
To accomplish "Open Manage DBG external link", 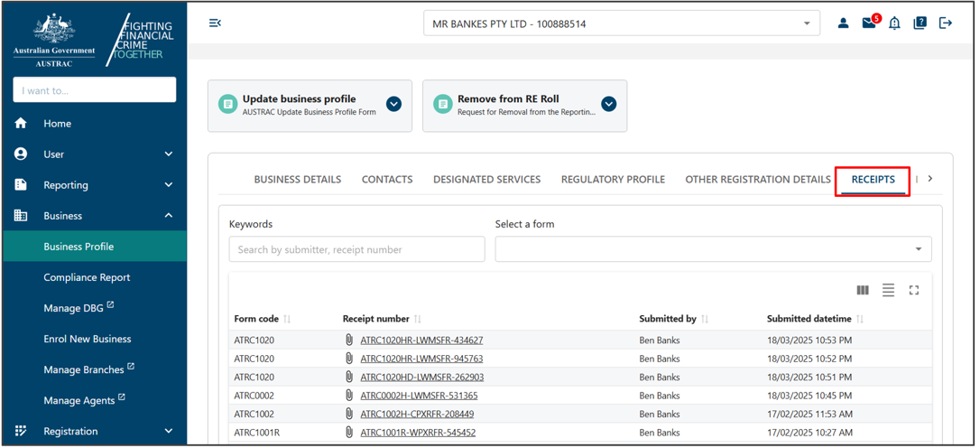I will [79, 307].
